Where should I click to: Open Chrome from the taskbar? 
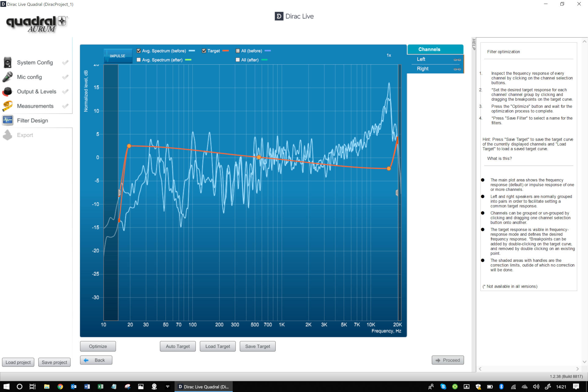(x=60, y=386)
